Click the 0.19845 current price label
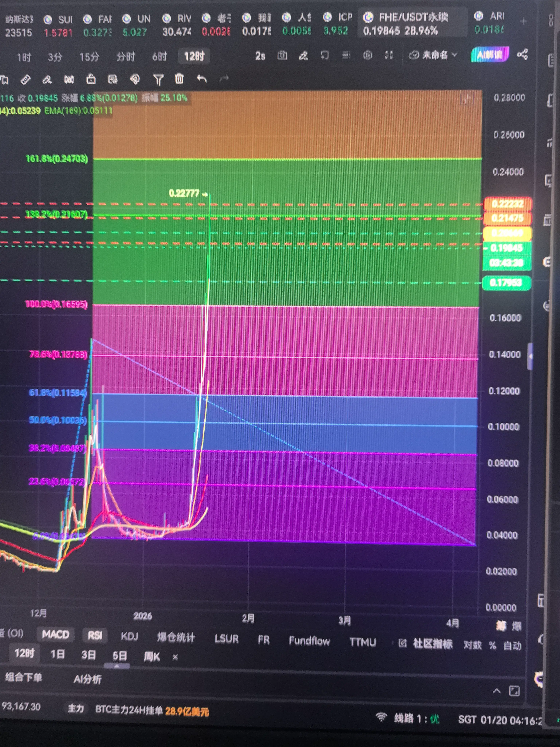Image resolution: width=560 pixels, height=747 pixels. click(x=506, y=248)
